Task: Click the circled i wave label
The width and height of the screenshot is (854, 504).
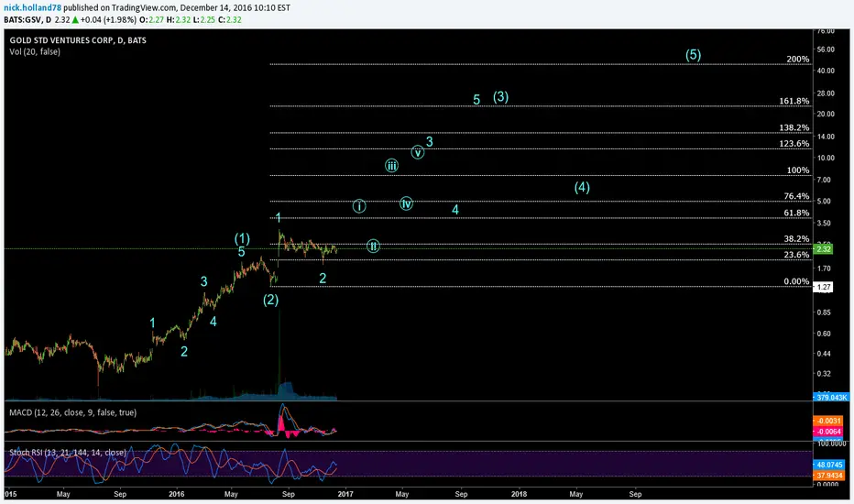Action: click(359, 206)
